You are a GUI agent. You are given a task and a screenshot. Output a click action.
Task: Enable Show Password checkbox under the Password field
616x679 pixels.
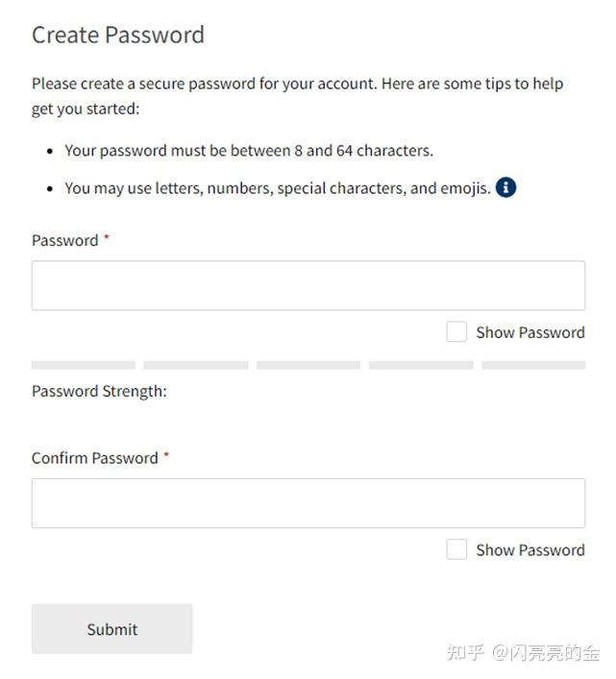coord(456,332)
